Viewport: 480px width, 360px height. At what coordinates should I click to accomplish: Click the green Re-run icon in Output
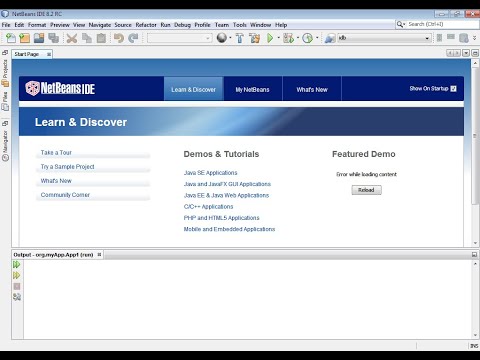[x=17, y=264]
